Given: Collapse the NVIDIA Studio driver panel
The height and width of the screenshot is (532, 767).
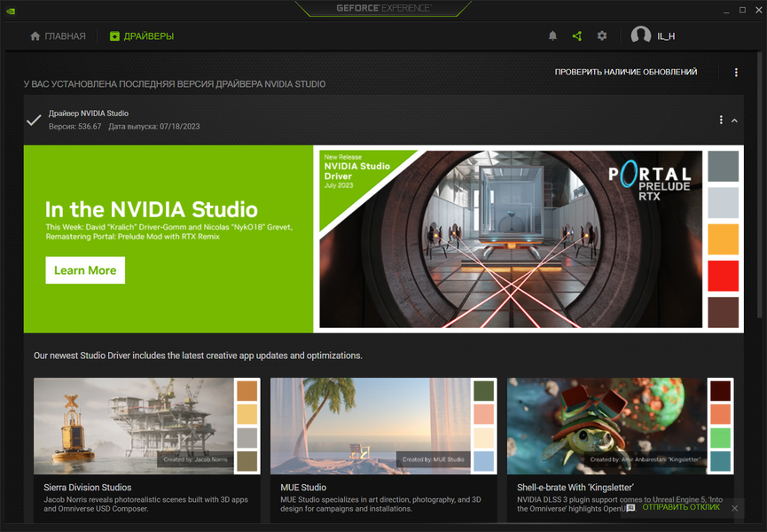Looking at the screenshot, I should point(734,121).
